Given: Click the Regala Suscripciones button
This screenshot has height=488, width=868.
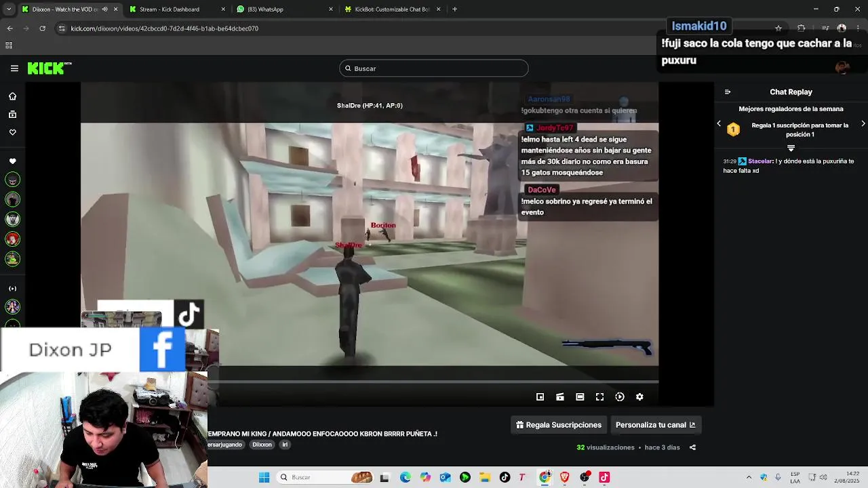Looking at the screenshot, I should 559,425.
